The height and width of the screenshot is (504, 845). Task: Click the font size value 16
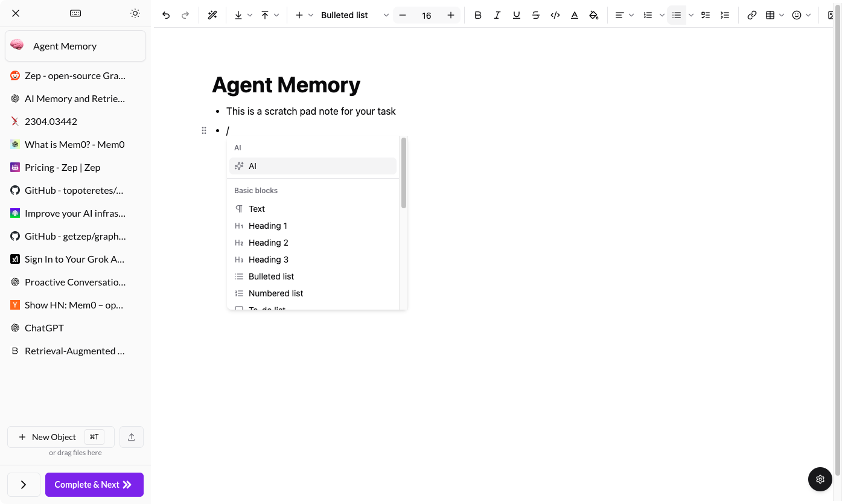[427, 15]
